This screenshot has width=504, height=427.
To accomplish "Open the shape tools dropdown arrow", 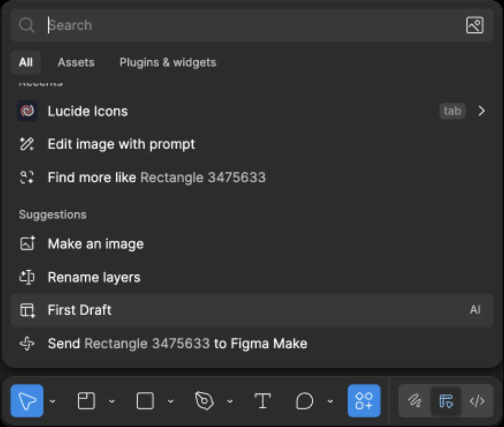I will pos(171,401).
